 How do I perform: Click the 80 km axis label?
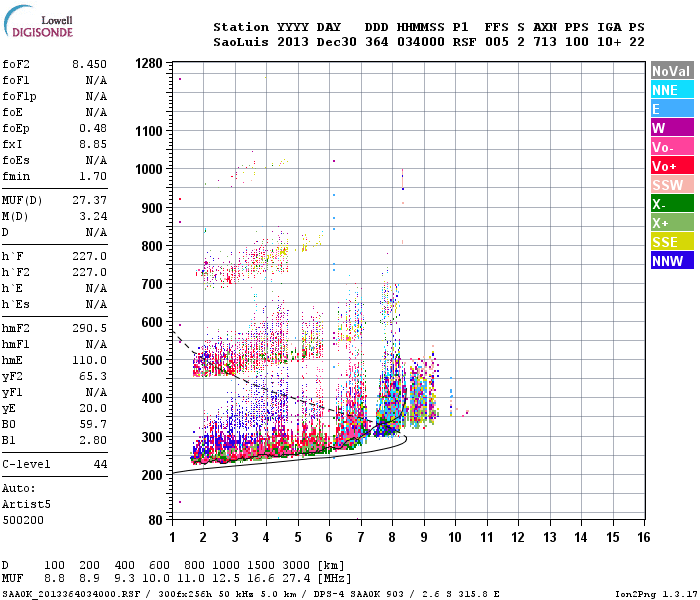[x=156, y=520]
